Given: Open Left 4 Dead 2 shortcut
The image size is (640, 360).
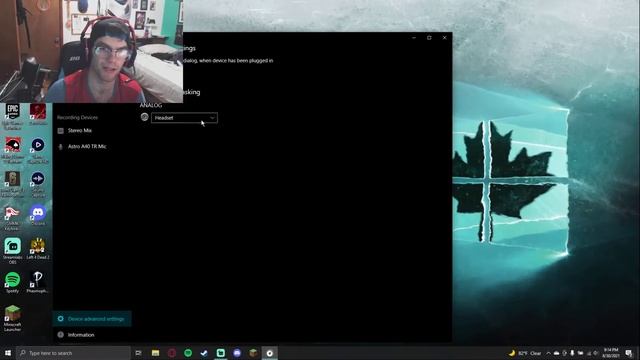Looking at the screenshot, I should tap(38, 249).
